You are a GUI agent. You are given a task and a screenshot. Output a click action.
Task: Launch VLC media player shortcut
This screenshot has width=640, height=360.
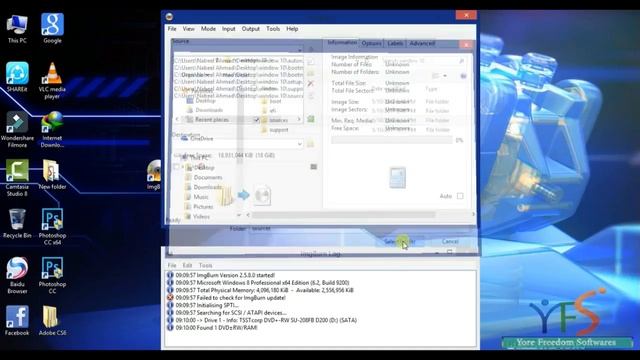coord(52,81)
